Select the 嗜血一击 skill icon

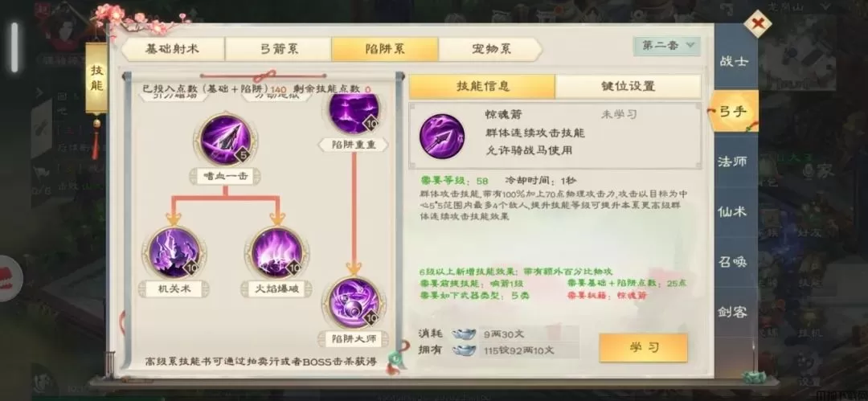pyautogui.click(x=225, y=140)
